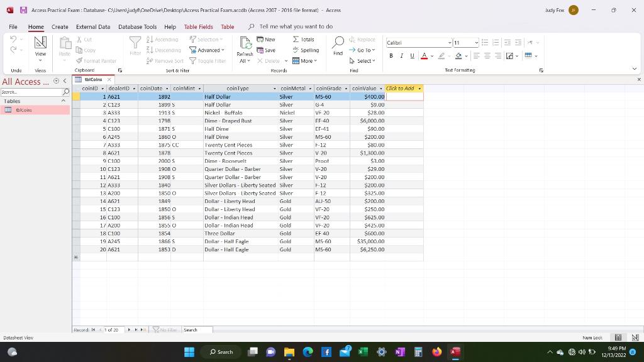Click the record navigator Search box
Image resolution: width=644 pixels, height=362 pixels.
pyautogui.click(x=197, y=329)
